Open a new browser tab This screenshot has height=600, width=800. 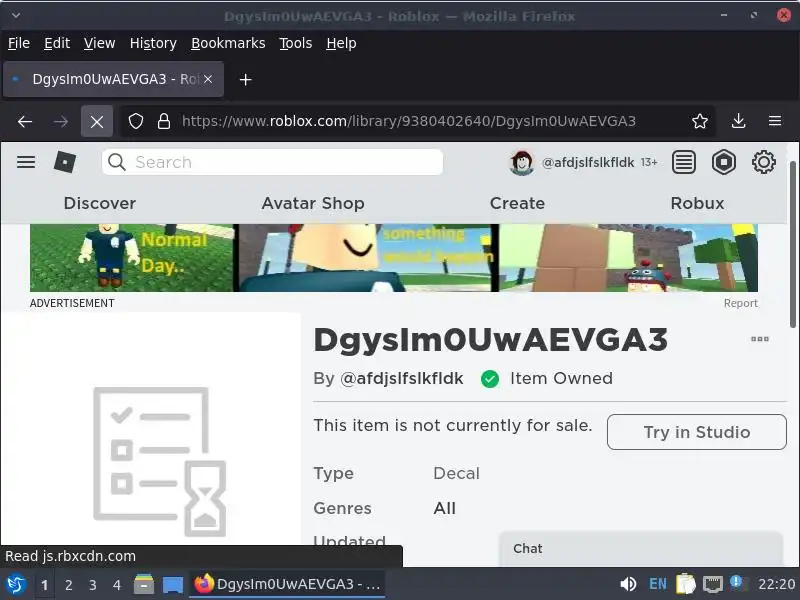245,80
